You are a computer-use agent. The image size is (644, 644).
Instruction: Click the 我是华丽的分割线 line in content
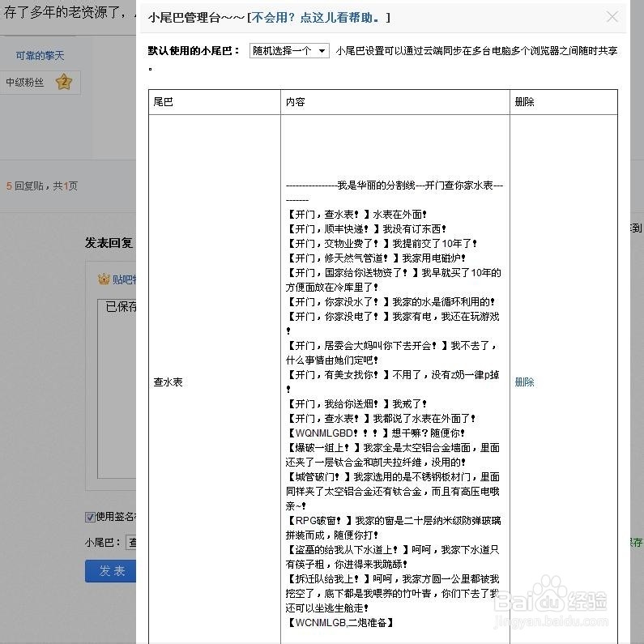pos(395,192)
